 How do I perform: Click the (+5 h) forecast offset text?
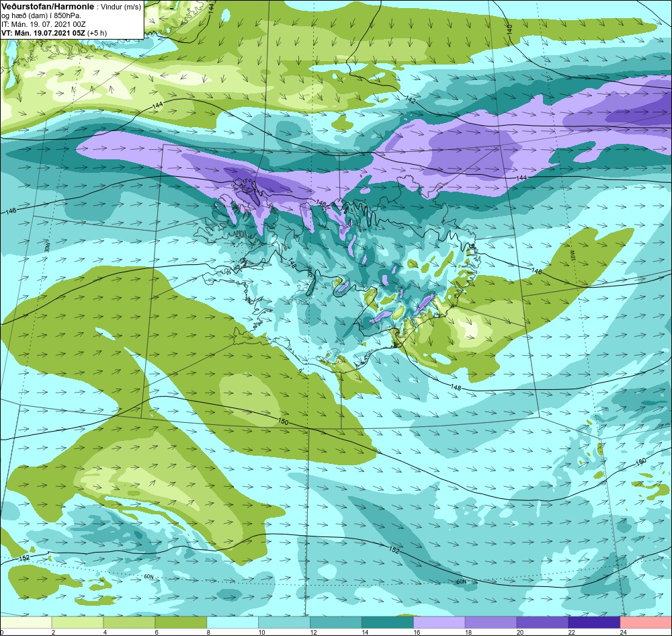tap(97, 32)
